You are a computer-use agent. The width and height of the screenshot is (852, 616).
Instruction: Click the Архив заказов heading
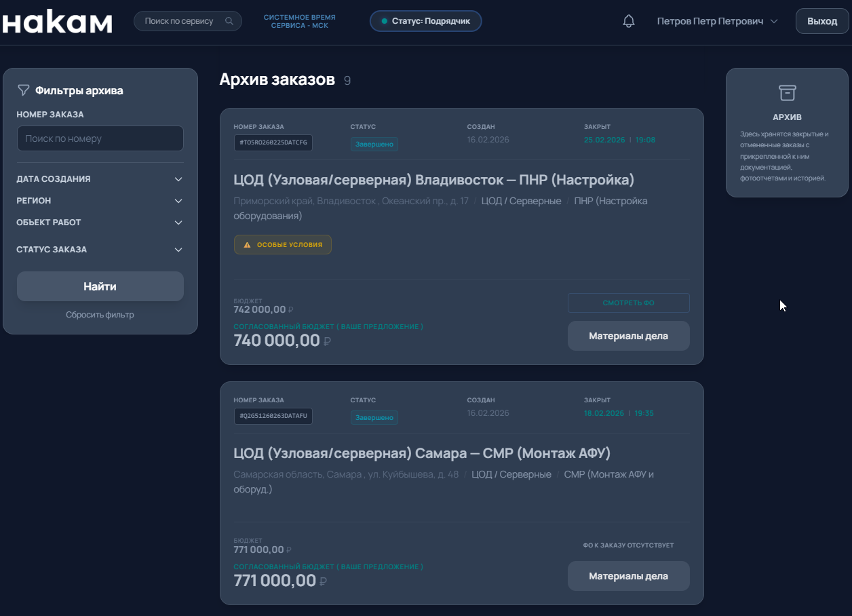277,79
